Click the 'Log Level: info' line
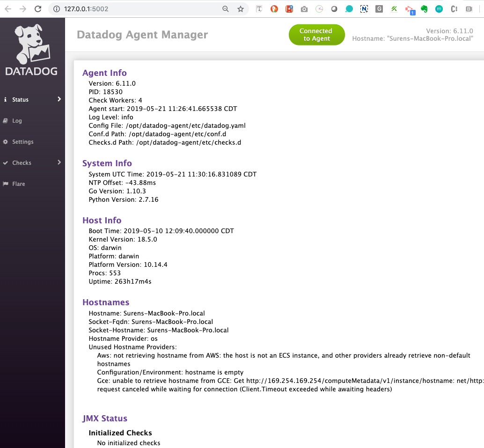The width and height of the screenshot is (484, 448). click(111, 117)
